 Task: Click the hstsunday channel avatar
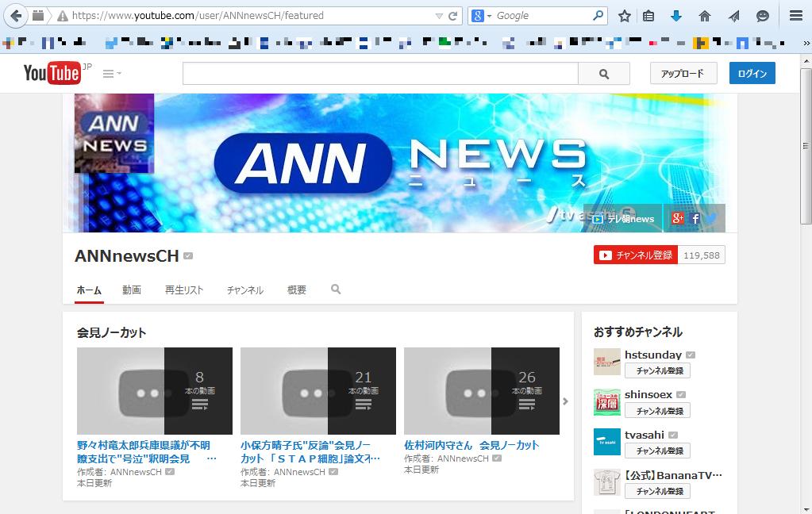pyautogui.click(x=607, y=361)
